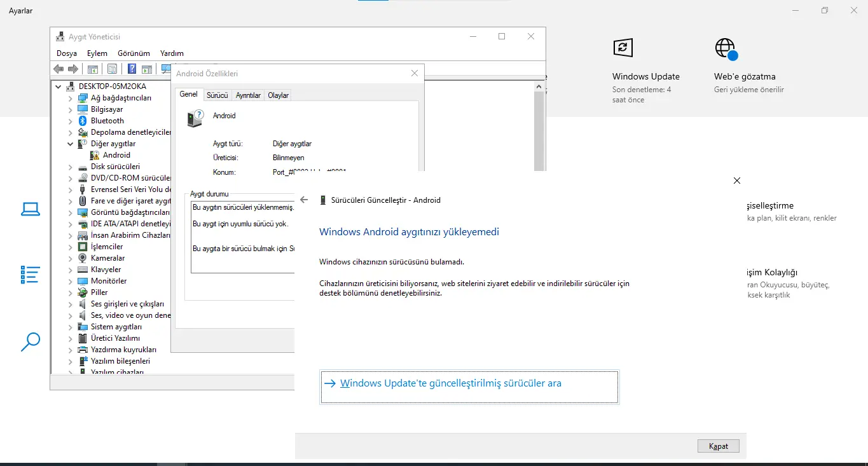Image resolution: width=868 pixels, height=466 pixels.
Task: Expand the Kameralar chevron
Action: point(71,258)
